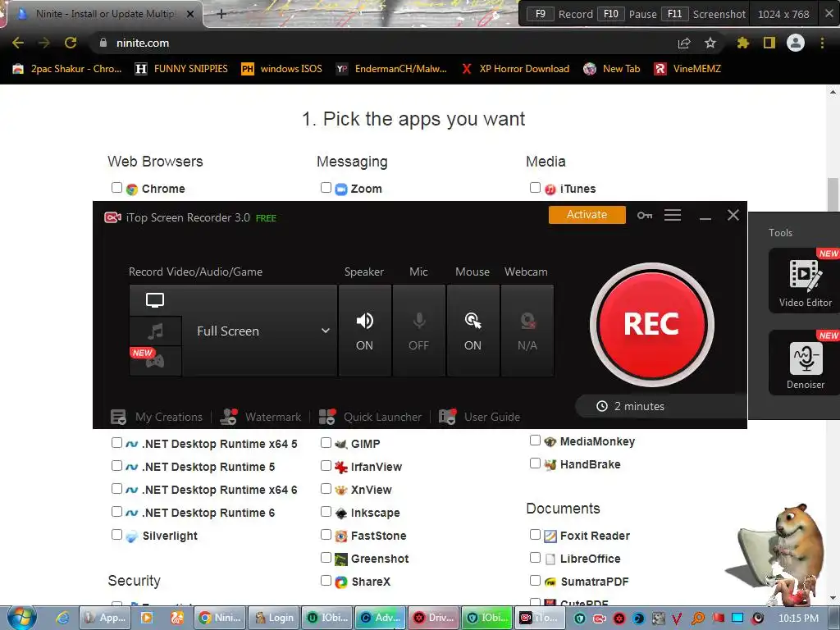The image size is (840, 630).
Task: Check the HandBrake checkbox
Action: [535, 463]
